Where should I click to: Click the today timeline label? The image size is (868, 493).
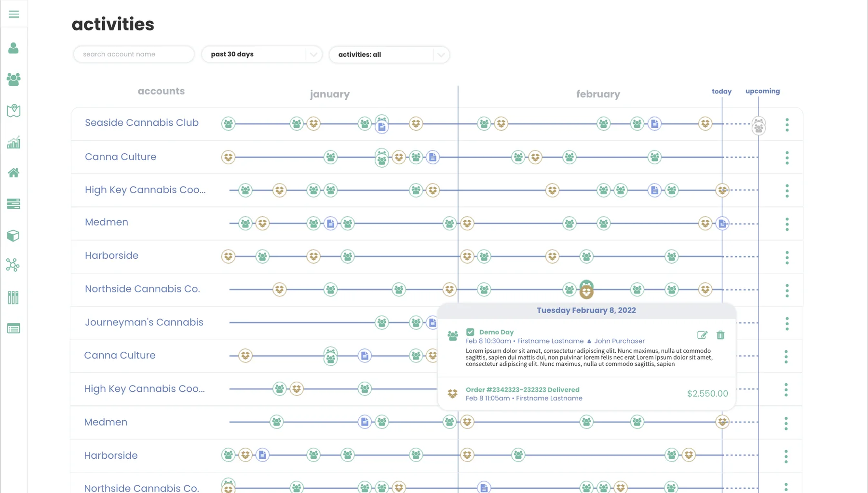pyautogui.click(x=721, y=92)
